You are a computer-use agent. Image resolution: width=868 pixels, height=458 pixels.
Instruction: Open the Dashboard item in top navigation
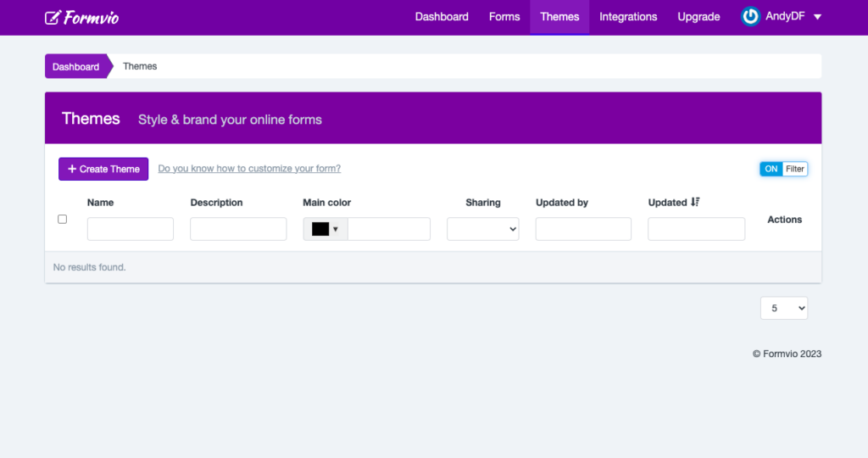click(442, 17)
